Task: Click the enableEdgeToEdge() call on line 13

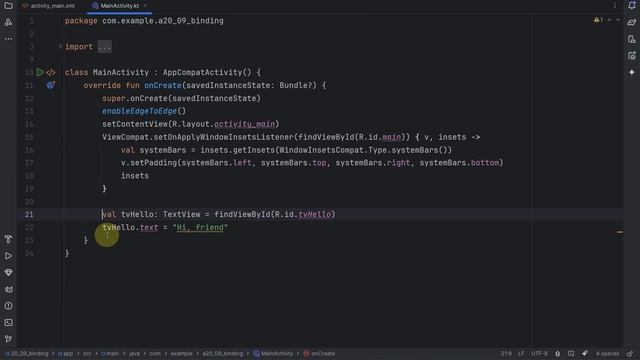Action: click(x=144, y=111)
